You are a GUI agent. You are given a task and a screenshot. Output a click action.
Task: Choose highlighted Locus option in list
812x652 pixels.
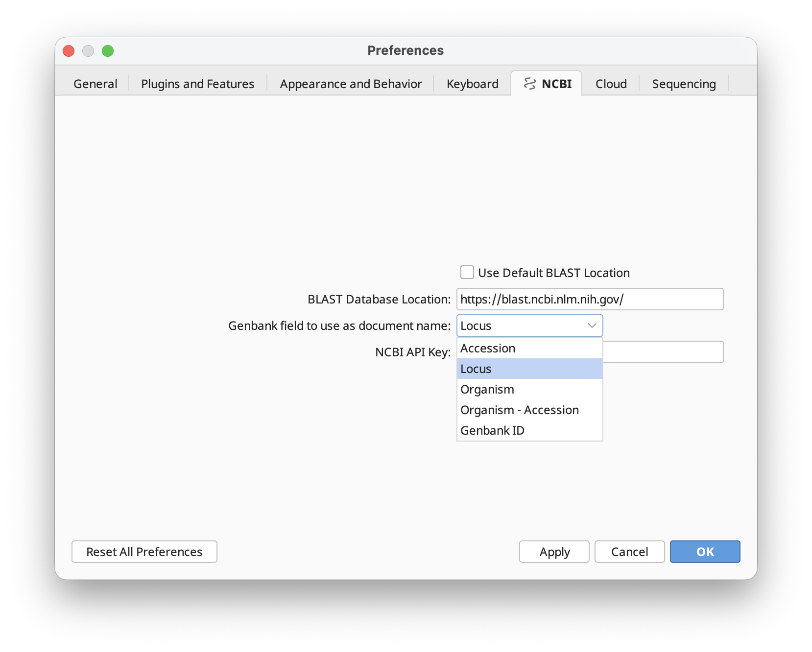pos(529,369)
